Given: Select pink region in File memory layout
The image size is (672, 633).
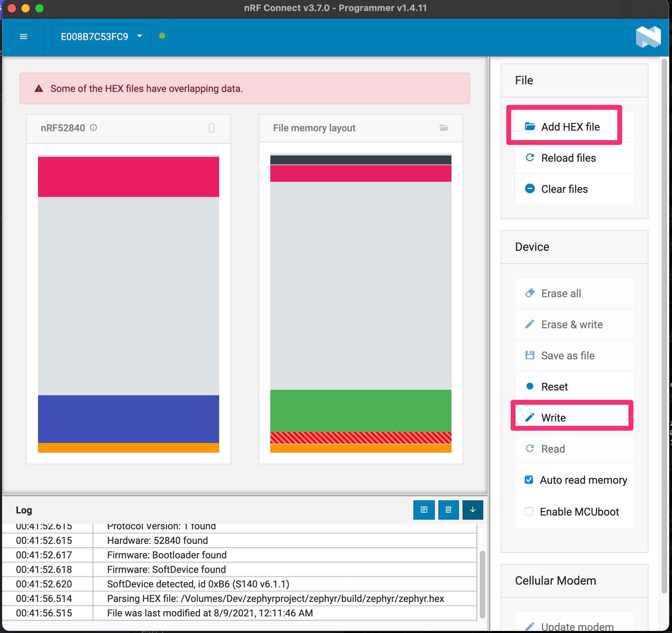Looking at the screenshot, I should (361, 173).
